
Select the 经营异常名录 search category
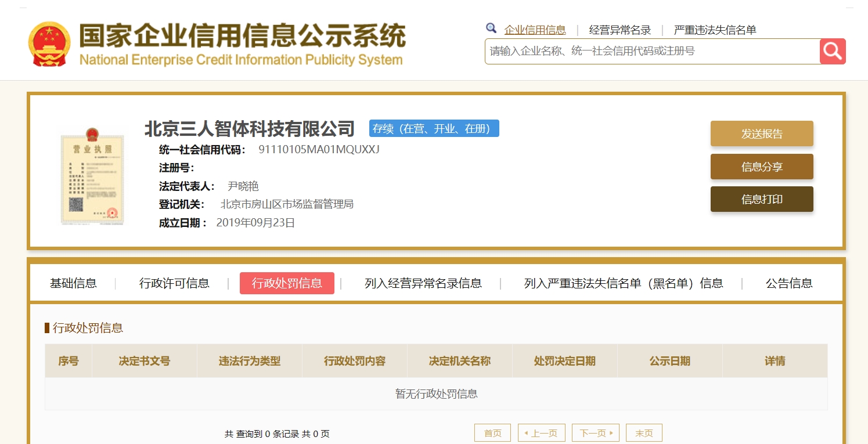tap(620, 30)
